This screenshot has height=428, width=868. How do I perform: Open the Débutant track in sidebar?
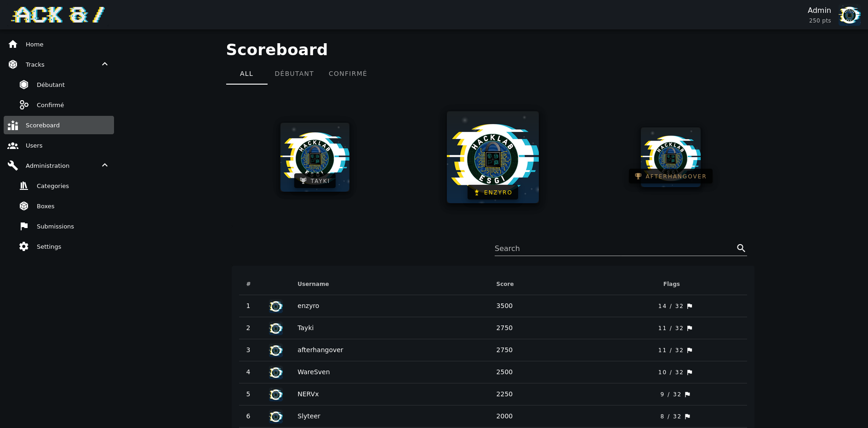[x=51, y=85]
